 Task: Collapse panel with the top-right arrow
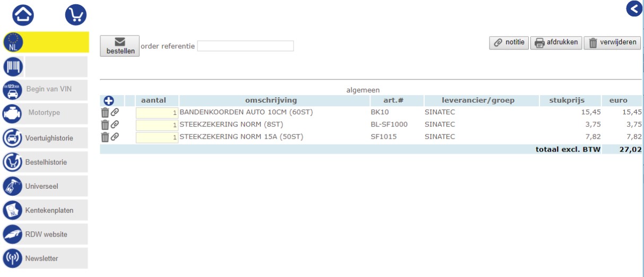pyautogui.click(x=634, y=9)
